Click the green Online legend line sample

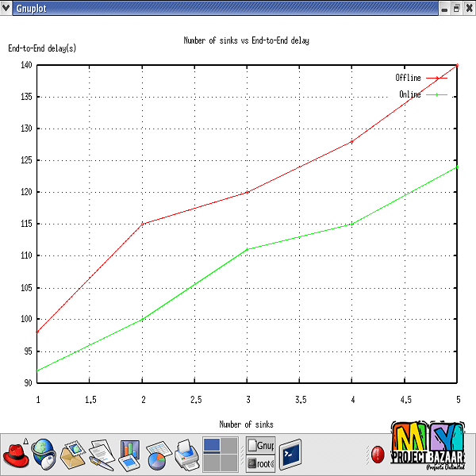point(436,94)
